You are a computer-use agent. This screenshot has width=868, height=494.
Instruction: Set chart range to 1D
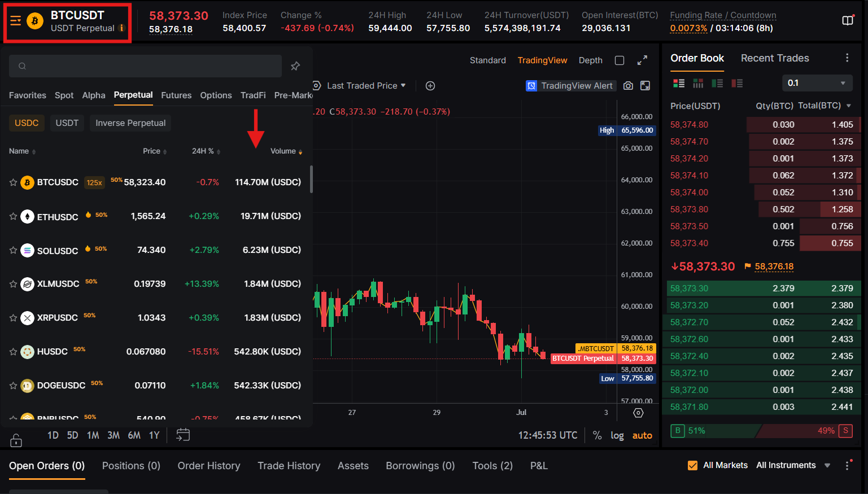click(53, 435)
